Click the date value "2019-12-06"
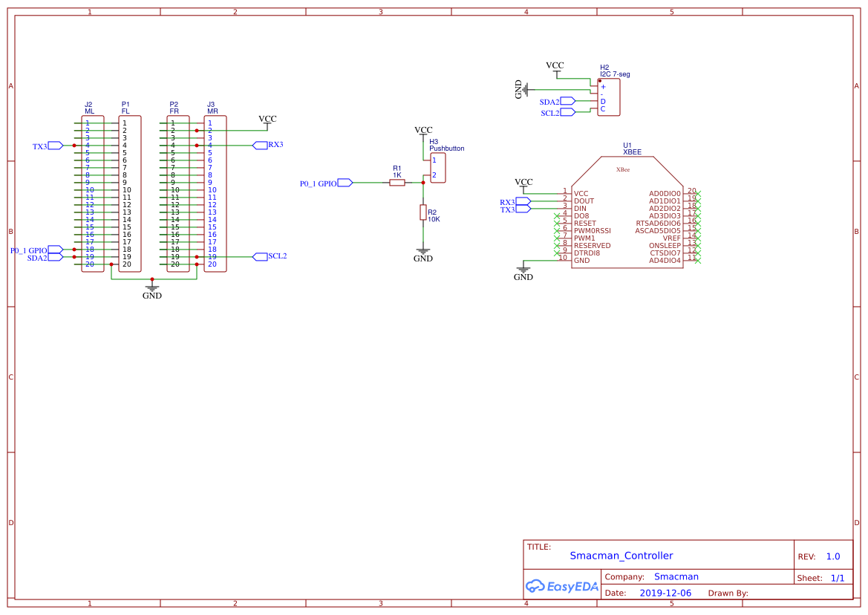 [665, 593]
